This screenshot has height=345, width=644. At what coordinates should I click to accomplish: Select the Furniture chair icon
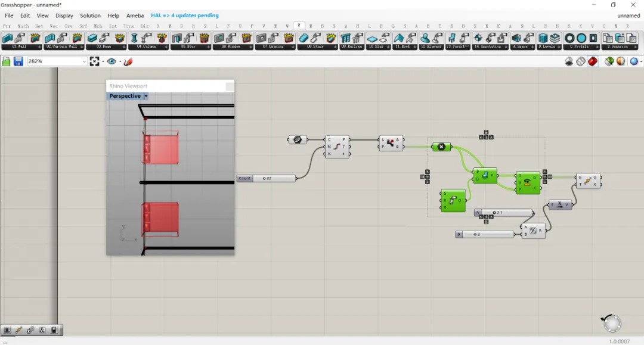452,39
